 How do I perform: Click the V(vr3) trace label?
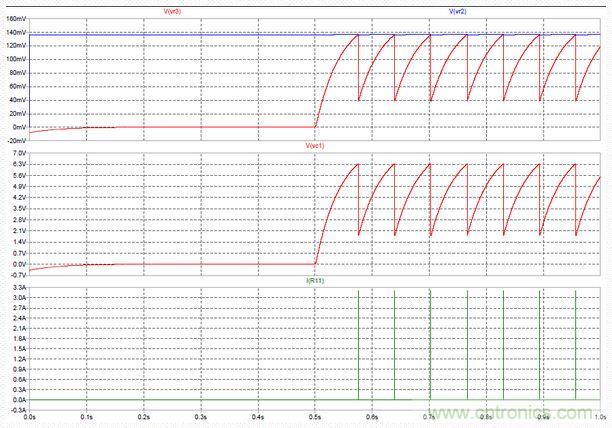(x=172, y=11)
